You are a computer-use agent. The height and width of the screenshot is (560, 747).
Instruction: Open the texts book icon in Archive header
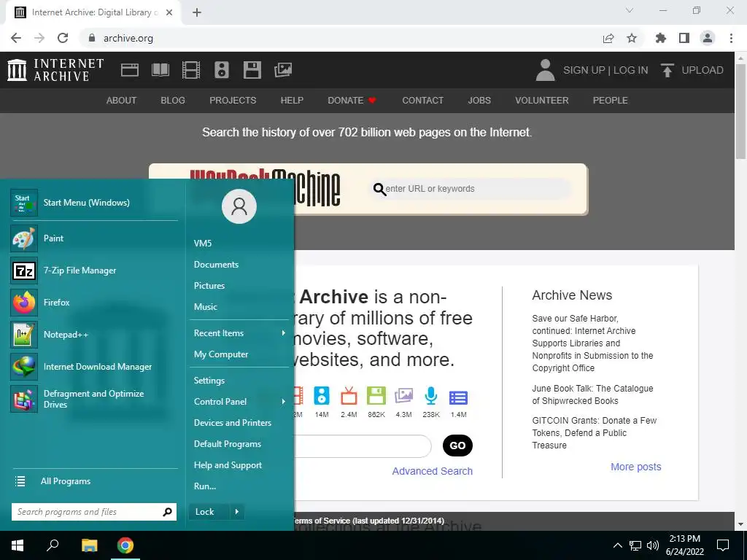pyautogui.click(x=160, y=70)
